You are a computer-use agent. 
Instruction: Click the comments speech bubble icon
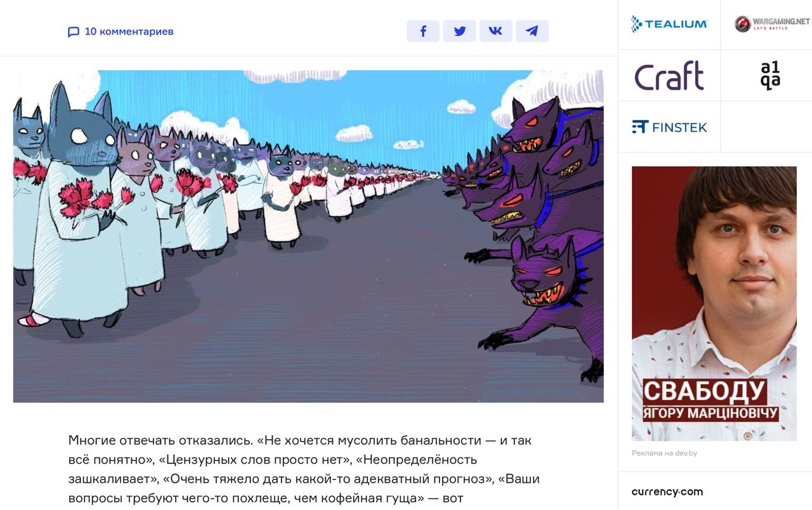click(x=74, y=32)
